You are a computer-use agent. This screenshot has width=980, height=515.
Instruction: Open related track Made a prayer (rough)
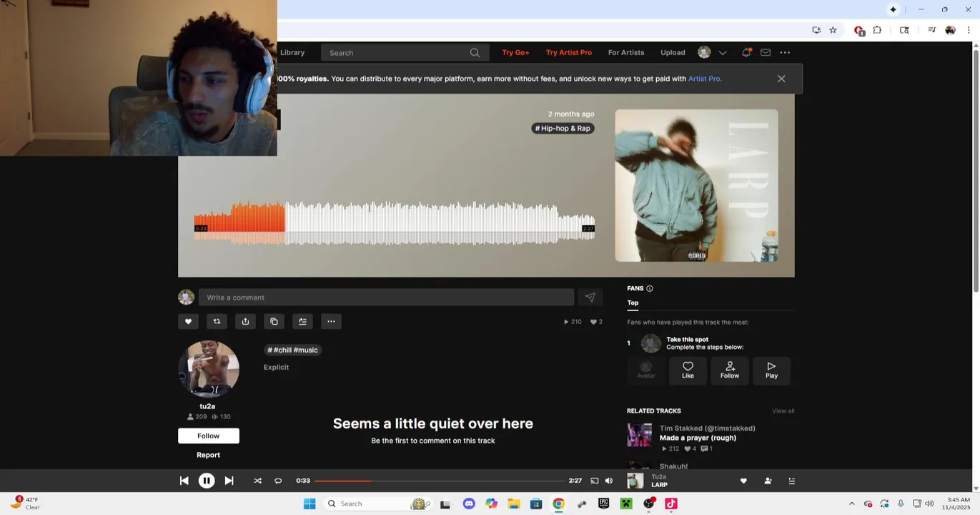click(x=698, y=438)
